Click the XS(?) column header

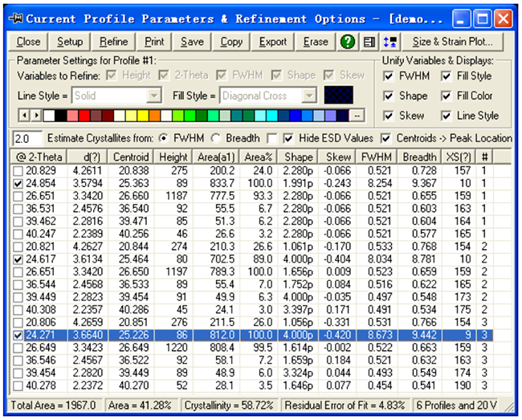pos(459,157)
